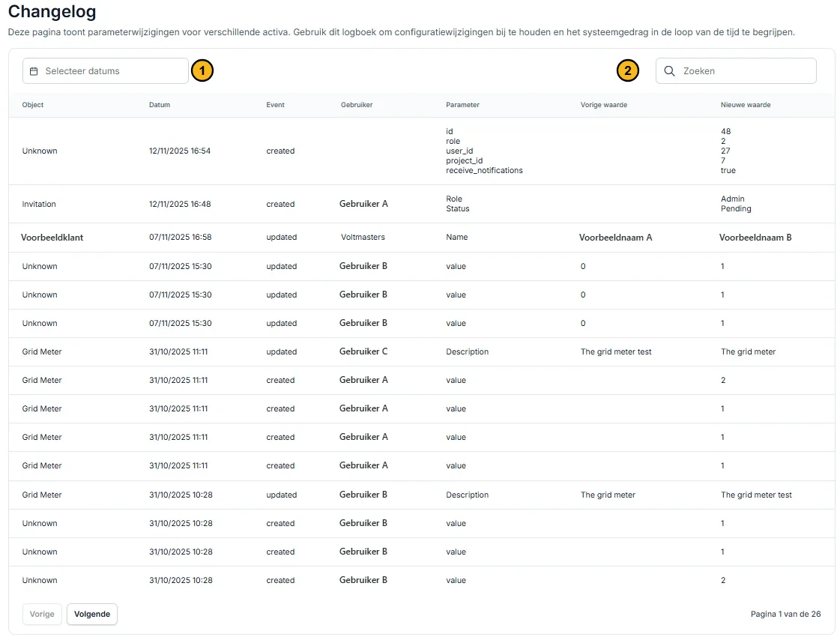This screenshot has height=637, width=840.
Task: Click Role parameter in Invitation row
Action: 454,199
